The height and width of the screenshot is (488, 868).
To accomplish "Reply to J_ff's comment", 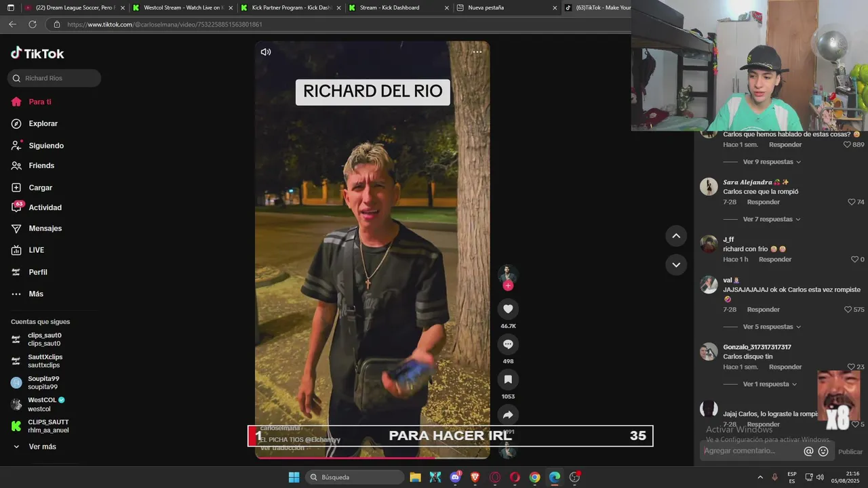I will [x=775, y=260].
